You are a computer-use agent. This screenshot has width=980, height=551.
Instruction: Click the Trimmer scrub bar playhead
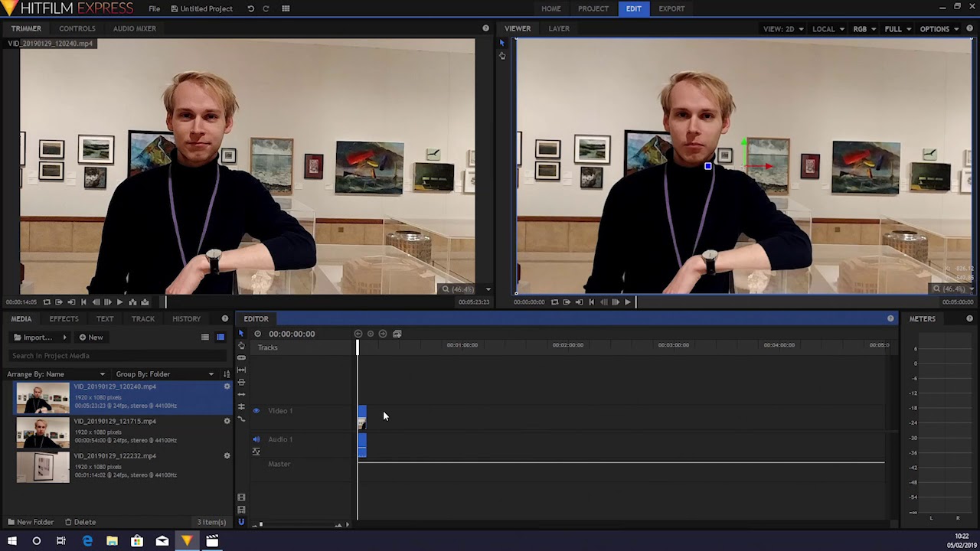[165, 302]
